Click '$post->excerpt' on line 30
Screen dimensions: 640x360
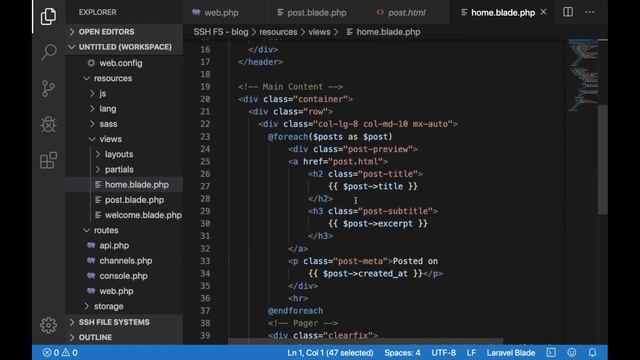[x=378, y=224]
